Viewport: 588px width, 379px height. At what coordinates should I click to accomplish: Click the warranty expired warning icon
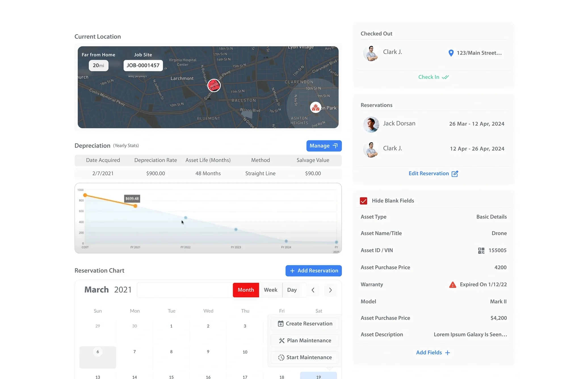(453, 285)
